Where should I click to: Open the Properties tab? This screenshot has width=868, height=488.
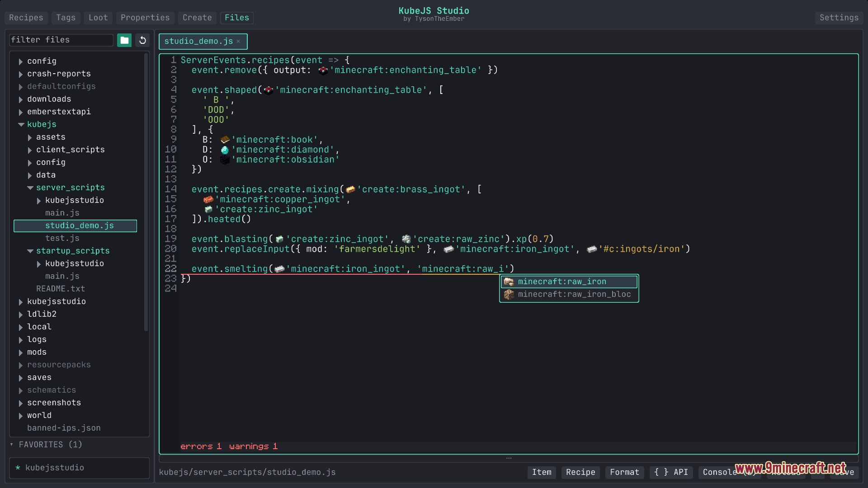pos(145,18)
